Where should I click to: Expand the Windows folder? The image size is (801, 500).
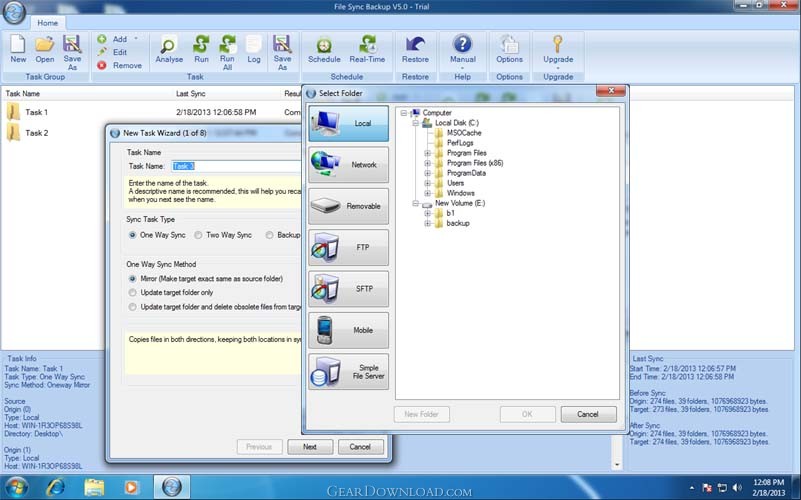(428, 194)
